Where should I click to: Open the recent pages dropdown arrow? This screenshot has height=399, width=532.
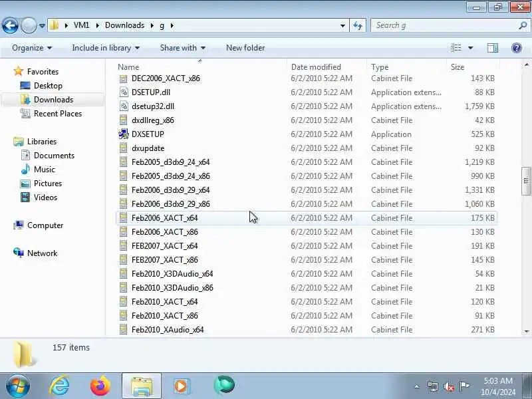(42, 25)
